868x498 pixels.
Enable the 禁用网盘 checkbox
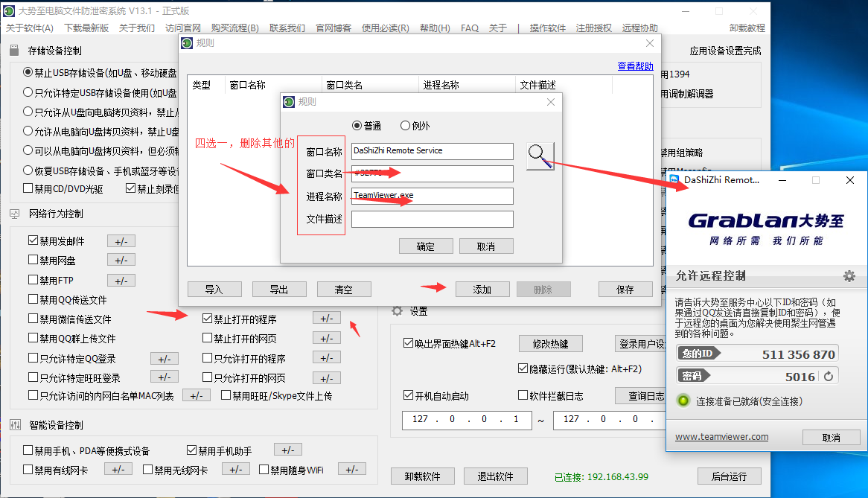[33, 260]
